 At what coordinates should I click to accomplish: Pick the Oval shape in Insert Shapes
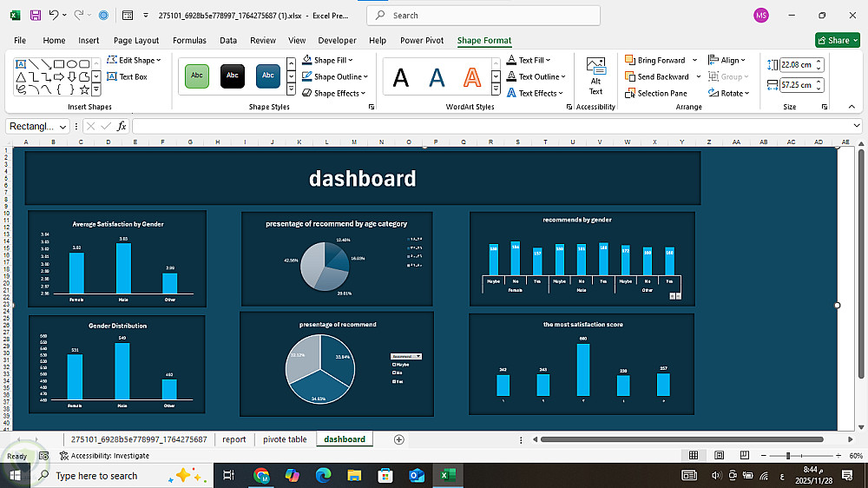[71, 64]
